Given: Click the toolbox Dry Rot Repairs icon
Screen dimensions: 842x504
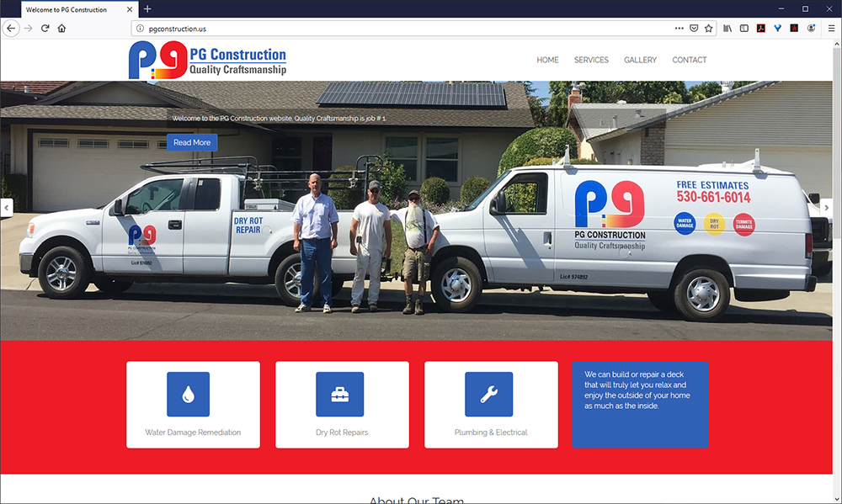Looking at the screenshot, I should tap(340, 395).
